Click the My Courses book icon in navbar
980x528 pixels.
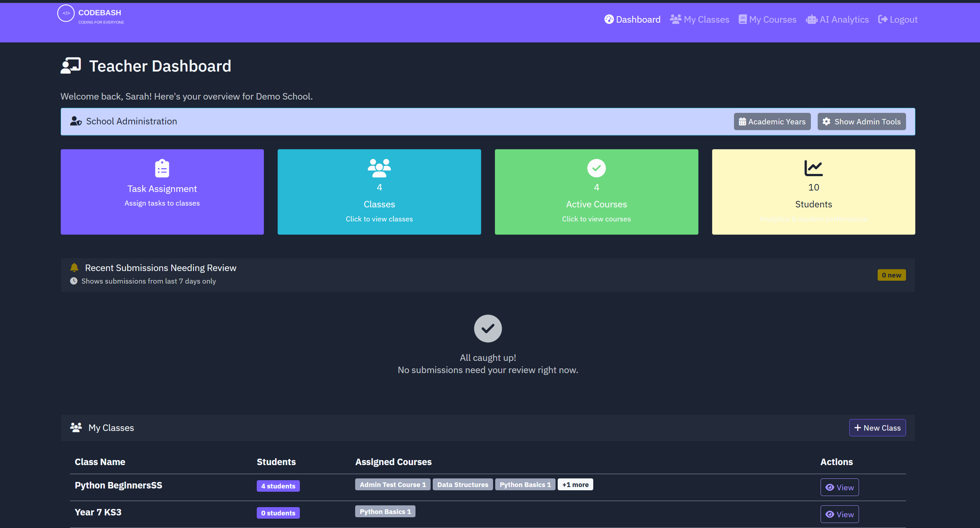click(742, 19)
